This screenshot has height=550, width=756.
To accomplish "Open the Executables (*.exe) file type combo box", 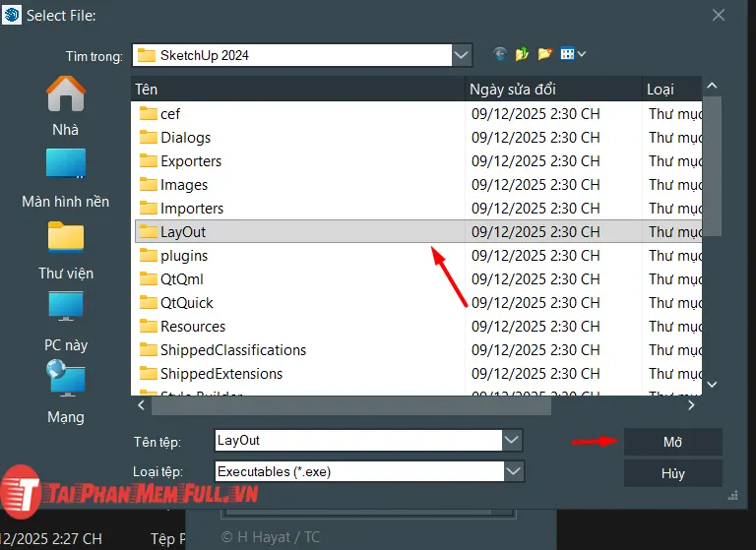I will (369, 471).
